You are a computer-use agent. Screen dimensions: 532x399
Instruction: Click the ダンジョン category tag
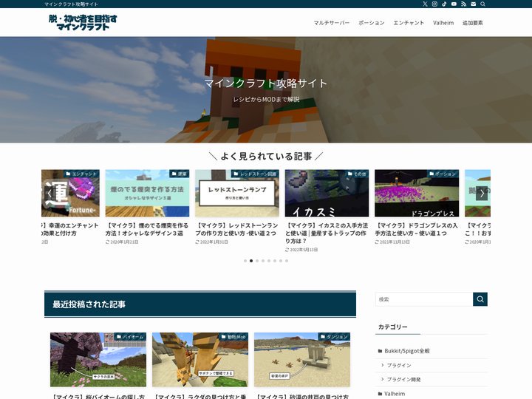[x=334, y=337]
